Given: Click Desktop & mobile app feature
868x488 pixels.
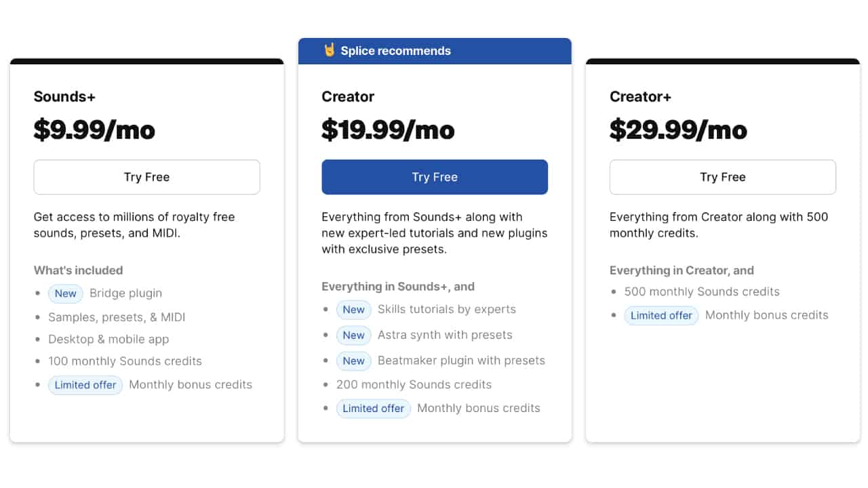Looking at the screenshot, I should (x=108, y=340).
